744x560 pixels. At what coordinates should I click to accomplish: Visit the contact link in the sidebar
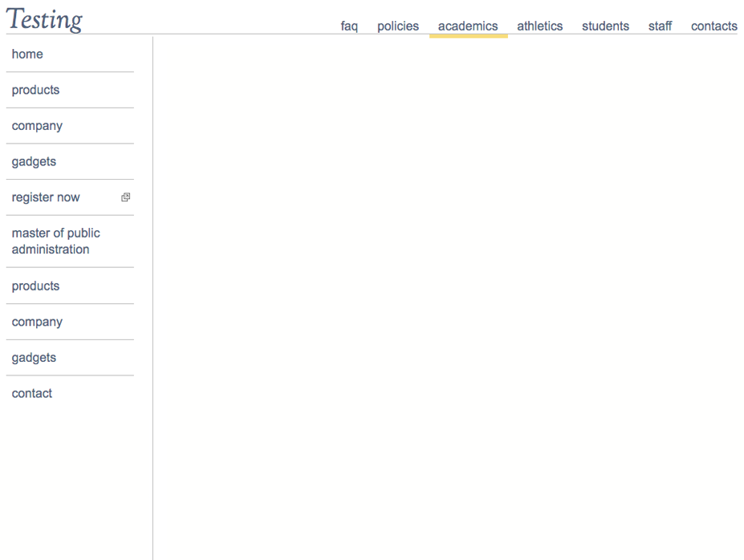pos(32,394)
